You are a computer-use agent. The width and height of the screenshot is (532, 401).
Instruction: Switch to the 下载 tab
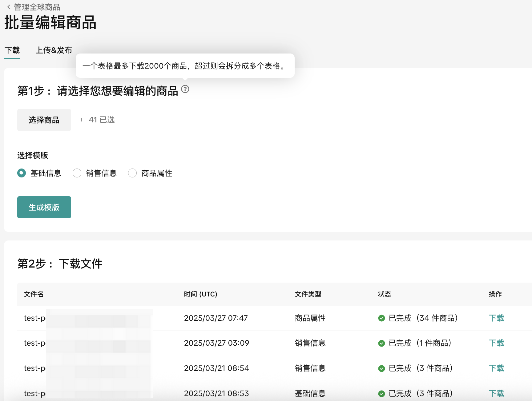click(x=12, y=50)
